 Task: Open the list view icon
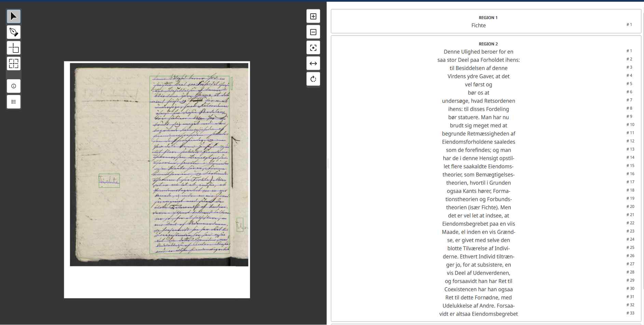click(x=14, y=102)
